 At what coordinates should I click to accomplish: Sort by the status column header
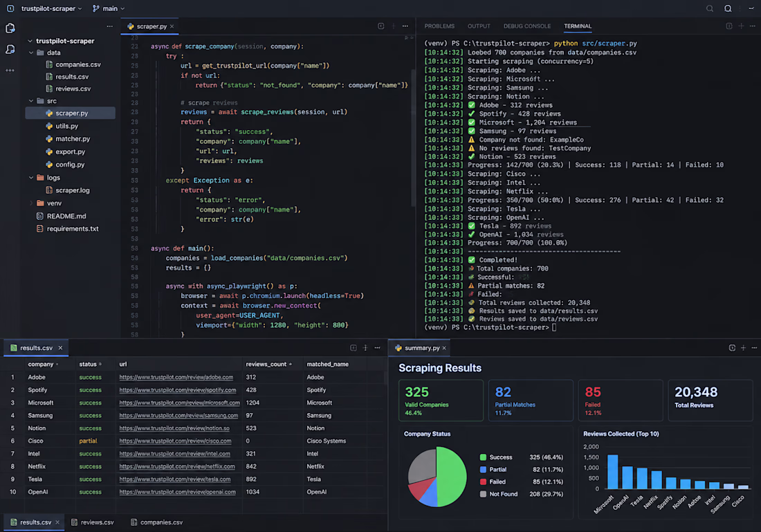(x=90, y=364)
